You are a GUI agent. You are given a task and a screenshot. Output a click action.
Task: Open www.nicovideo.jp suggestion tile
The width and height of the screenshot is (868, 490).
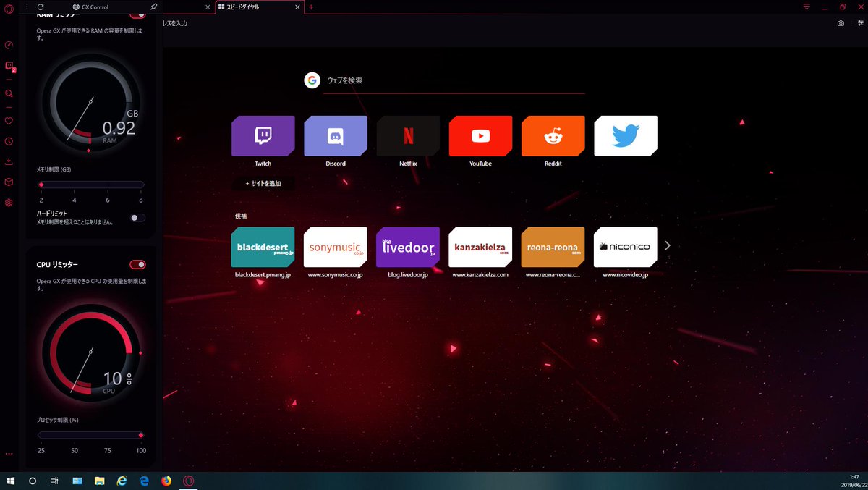[626, 247]
